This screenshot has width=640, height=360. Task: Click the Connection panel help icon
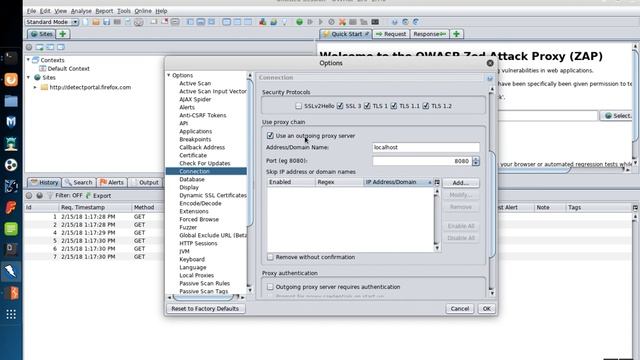pyautogui.click(x=490, y=78)
